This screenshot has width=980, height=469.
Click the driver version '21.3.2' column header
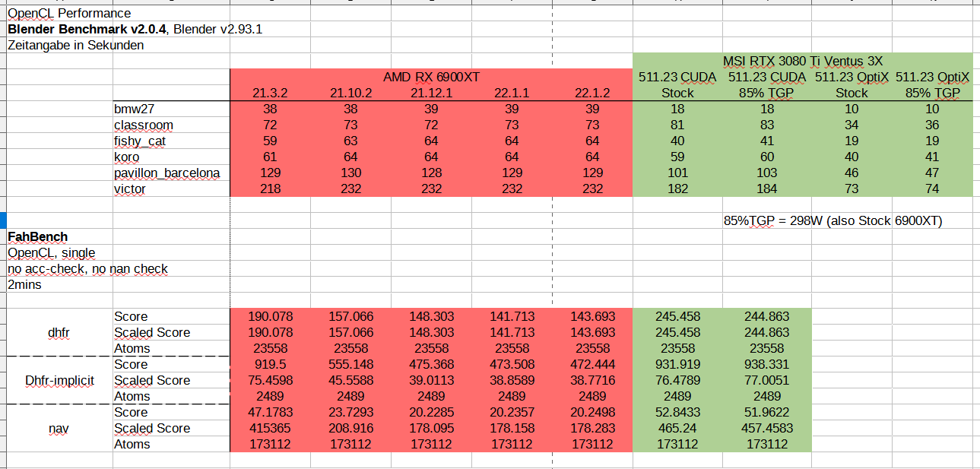[x=270, y=93]
